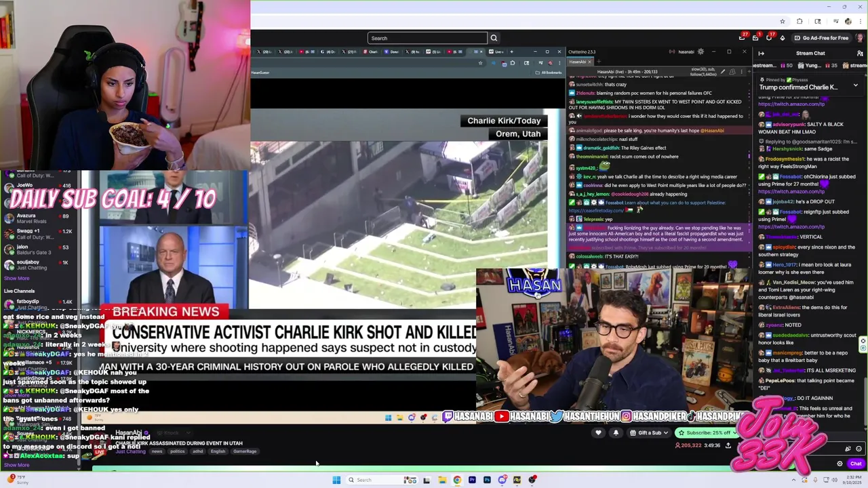Screen dimensions: 868x488
Task: Open Chrome media controls icon
Action: [x=836, y=21]
